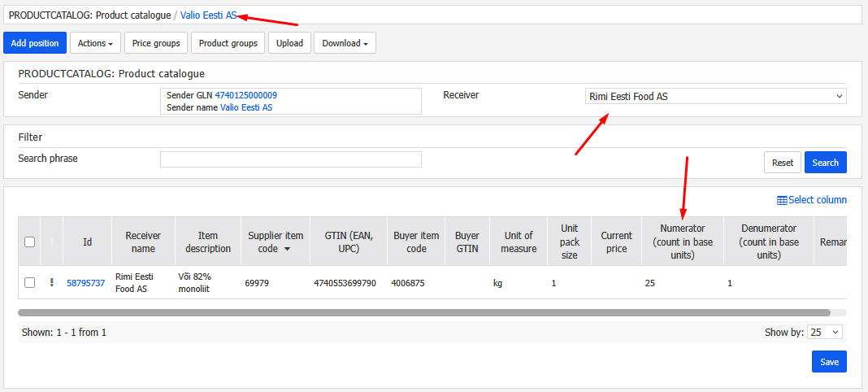Click the Save button
This screenshot has height=392, width=868.
(829, 362)
